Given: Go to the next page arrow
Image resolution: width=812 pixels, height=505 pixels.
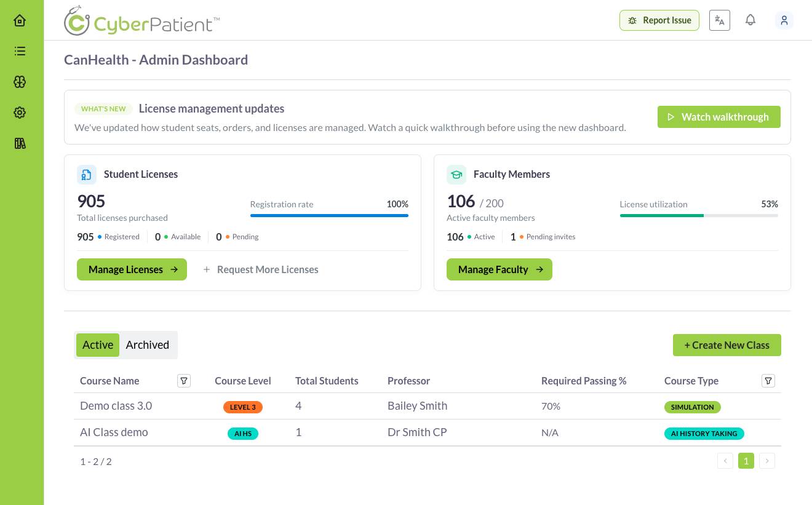Looking at the screenshot, I should pos(767,461).
